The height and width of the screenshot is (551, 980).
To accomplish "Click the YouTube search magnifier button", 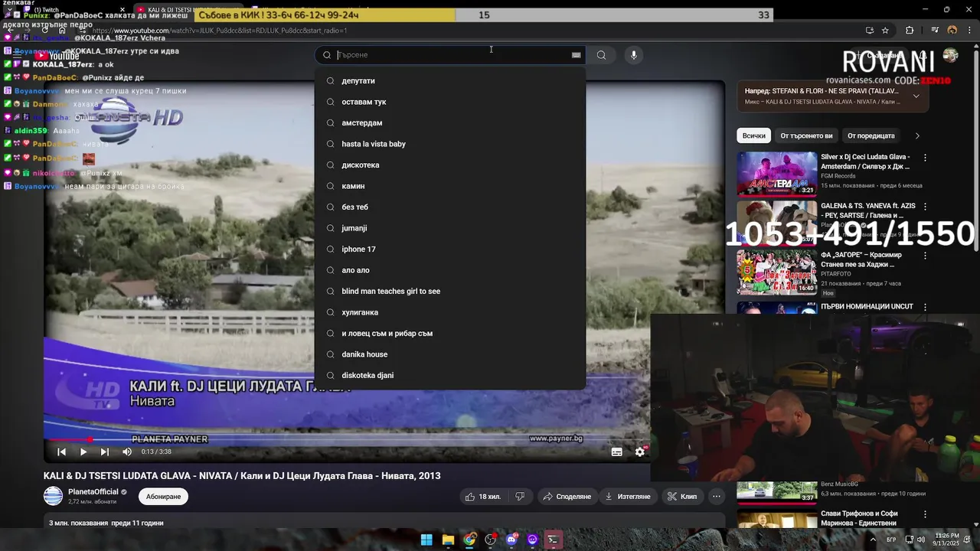I will 601,55.
